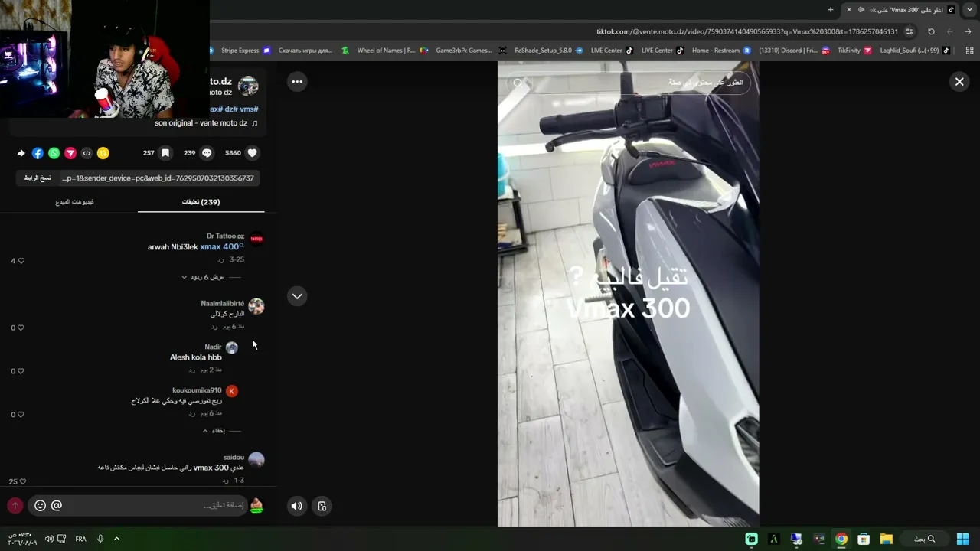Screen dimensions: 980x551
Task: Open the TikFinity bookmark
Action: click(854, 51)
